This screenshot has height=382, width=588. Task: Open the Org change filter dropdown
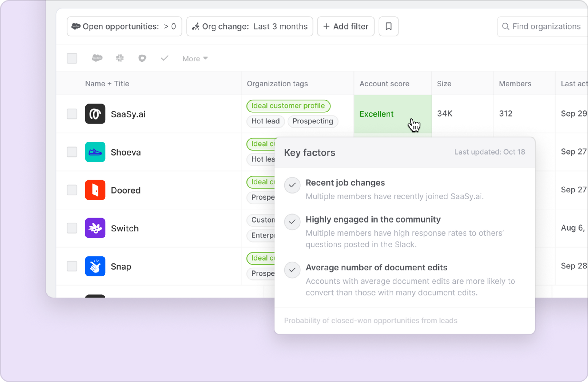[249, 26]
